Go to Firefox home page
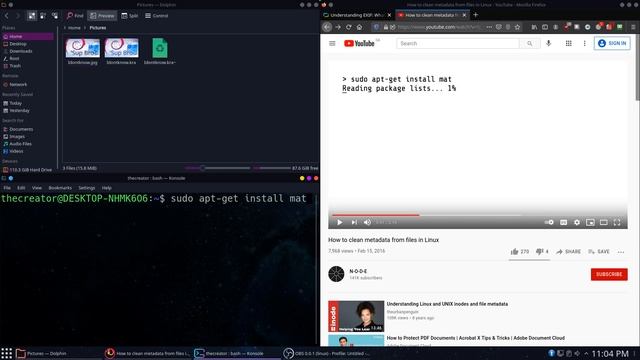The height and width of the screenshot is (360, 640). pos(359,27)
